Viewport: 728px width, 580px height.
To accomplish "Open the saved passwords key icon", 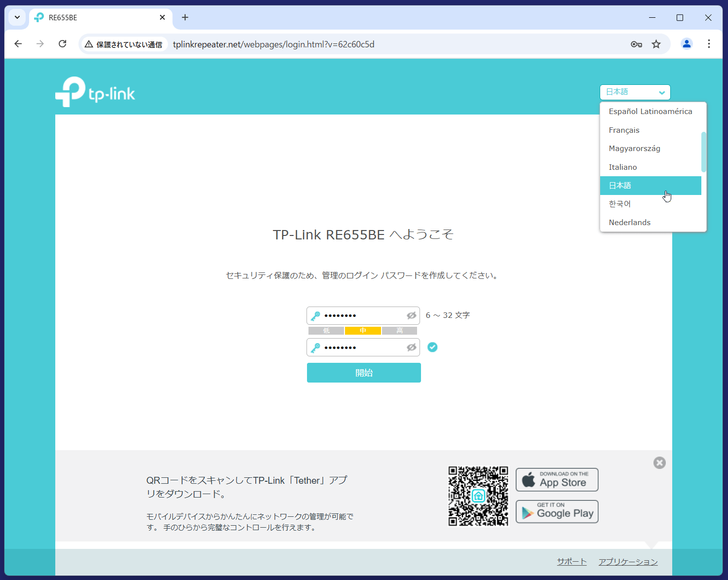I will (x=636, y=44).
